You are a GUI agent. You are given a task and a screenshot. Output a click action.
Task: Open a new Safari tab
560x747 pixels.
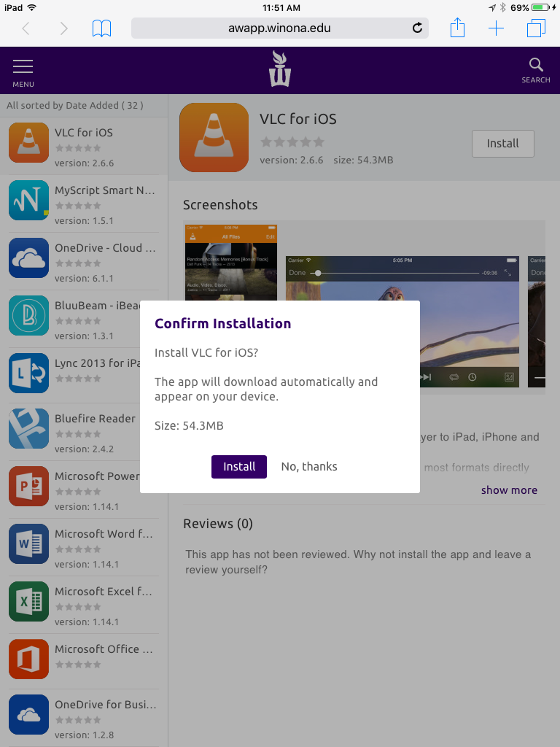(x=496, y=28)
